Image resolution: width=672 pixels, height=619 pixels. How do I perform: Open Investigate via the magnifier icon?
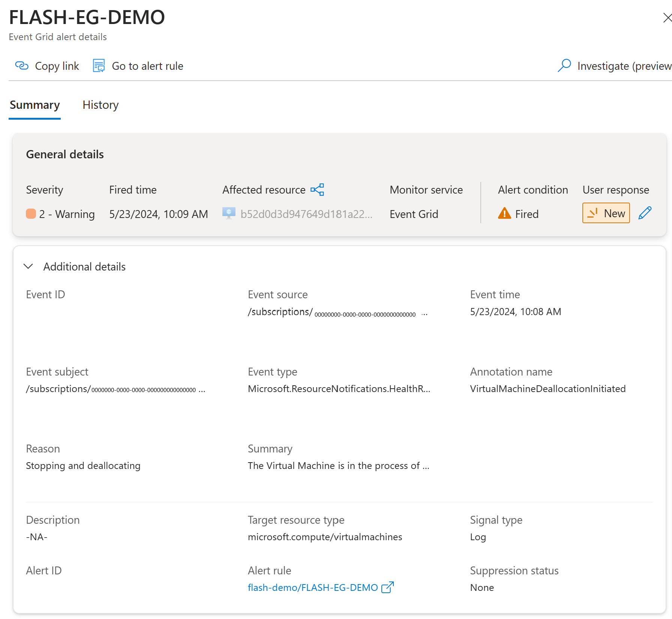[565, 66]
